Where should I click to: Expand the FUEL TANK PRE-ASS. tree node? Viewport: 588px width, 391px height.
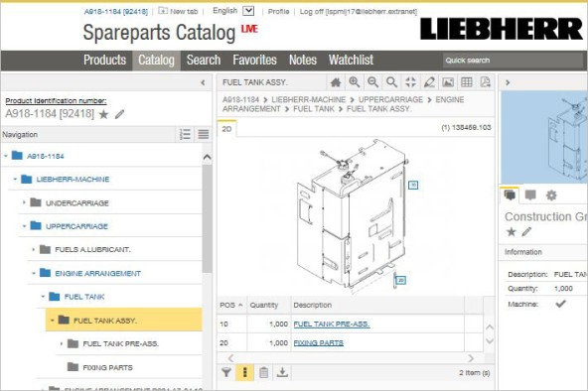(62, 343)
